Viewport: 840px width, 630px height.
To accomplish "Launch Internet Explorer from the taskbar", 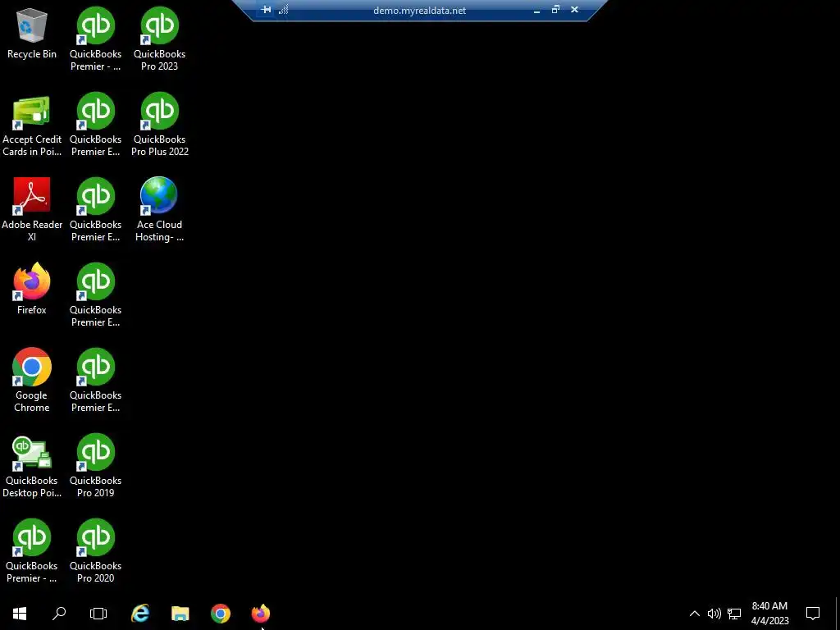I will click(x=139, y=614).
